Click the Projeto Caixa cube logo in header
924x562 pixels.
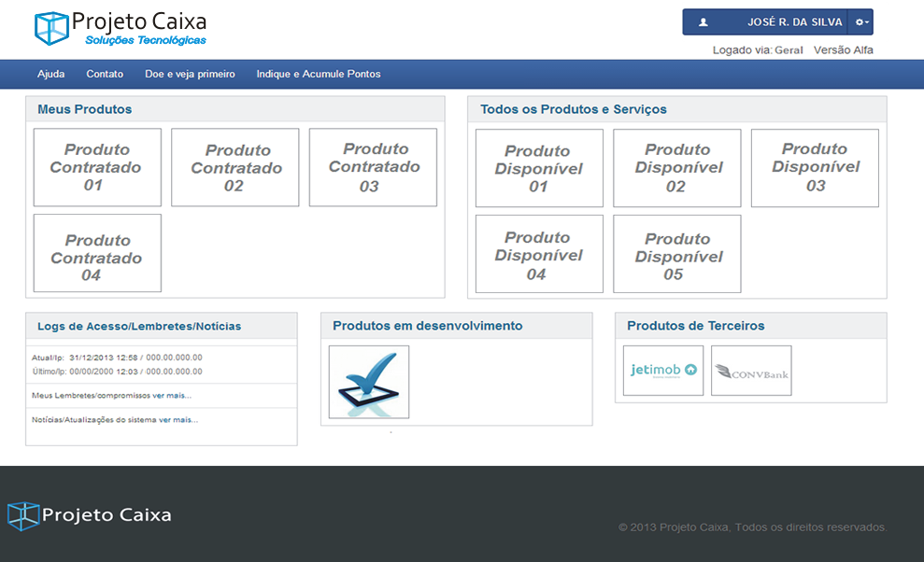(x=51, y=28)
